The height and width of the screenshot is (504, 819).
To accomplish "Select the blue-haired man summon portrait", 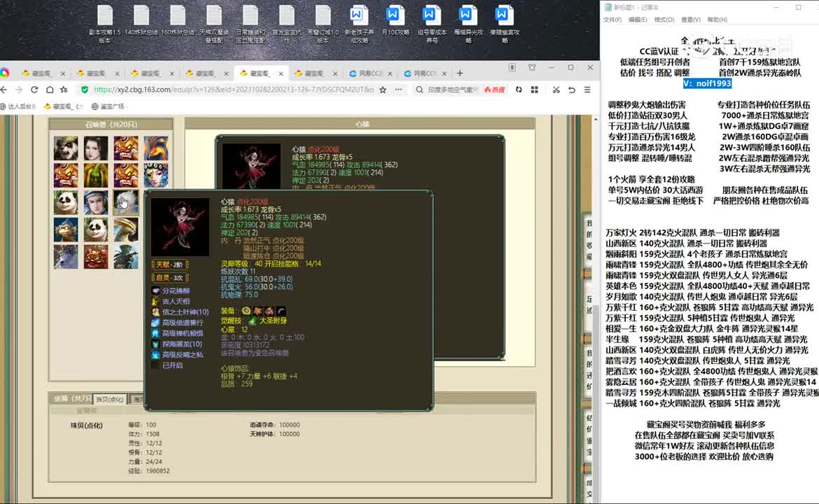I will 96,202.
